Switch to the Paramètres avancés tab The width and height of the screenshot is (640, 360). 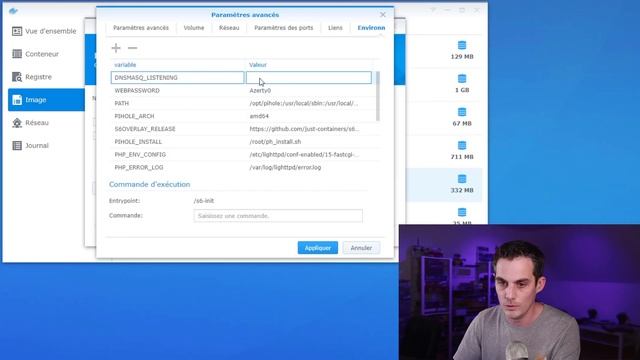pyautogui.click(x=141, y=28)
